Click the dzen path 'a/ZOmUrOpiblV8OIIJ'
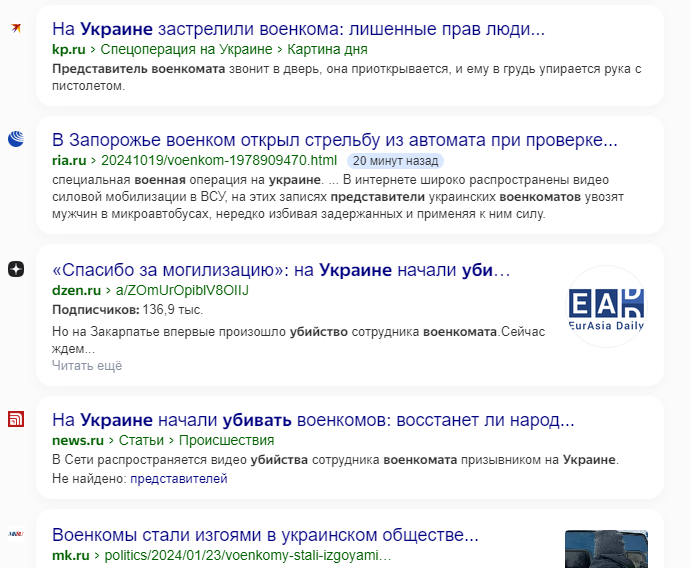The height and width of the screenshot is (568, 691). [182, 290]
